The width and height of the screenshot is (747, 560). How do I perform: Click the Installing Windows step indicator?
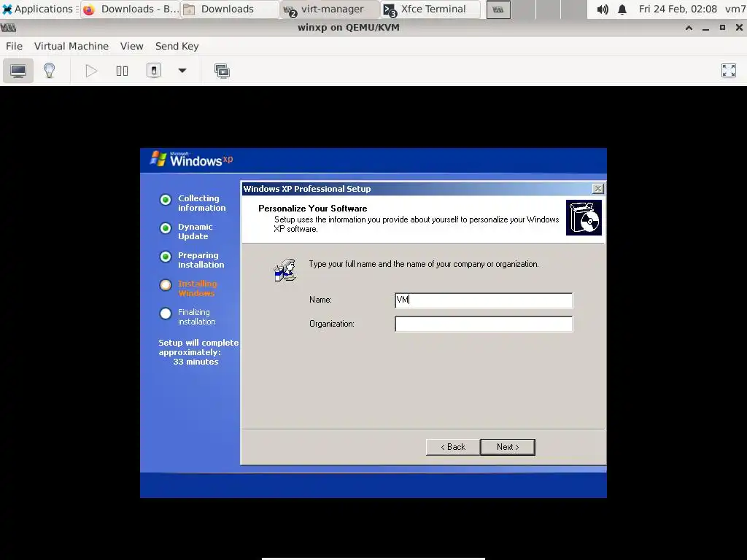pyautogui.click(x=166, y=285)
